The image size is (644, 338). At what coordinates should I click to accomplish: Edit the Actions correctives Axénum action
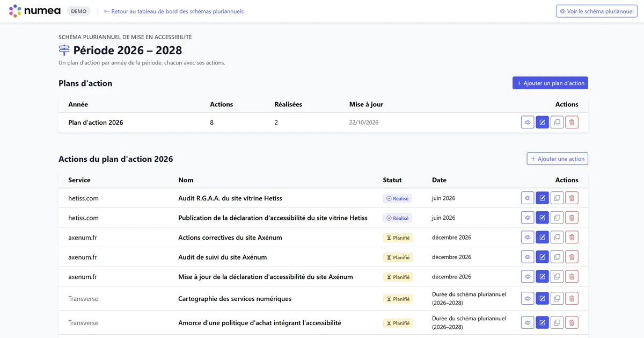542,238
